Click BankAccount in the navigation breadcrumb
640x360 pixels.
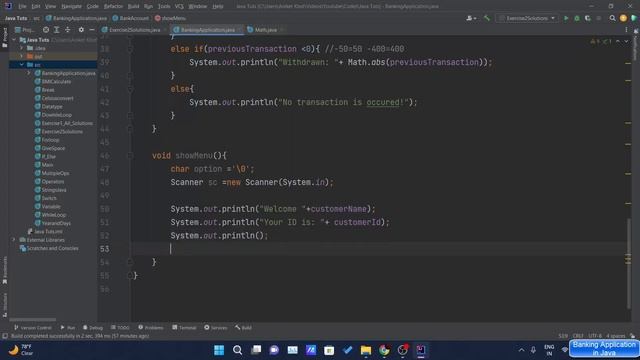(131, 18)
